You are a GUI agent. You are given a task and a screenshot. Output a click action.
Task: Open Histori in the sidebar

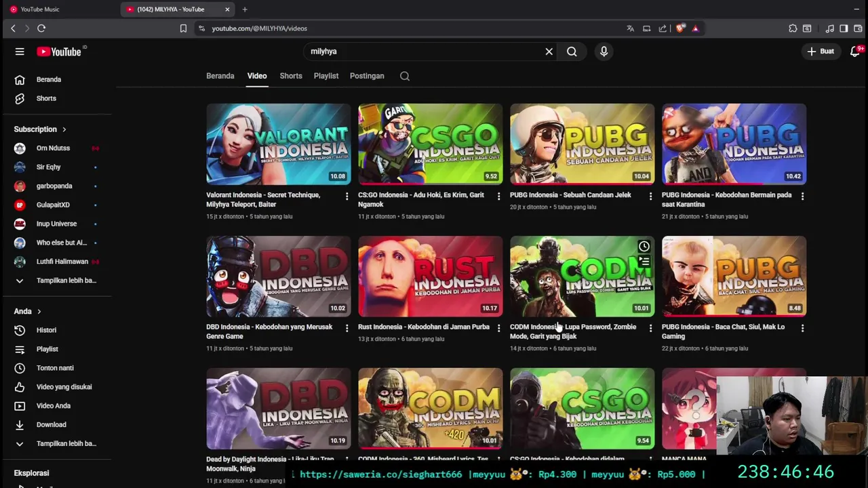coord(47,330)
